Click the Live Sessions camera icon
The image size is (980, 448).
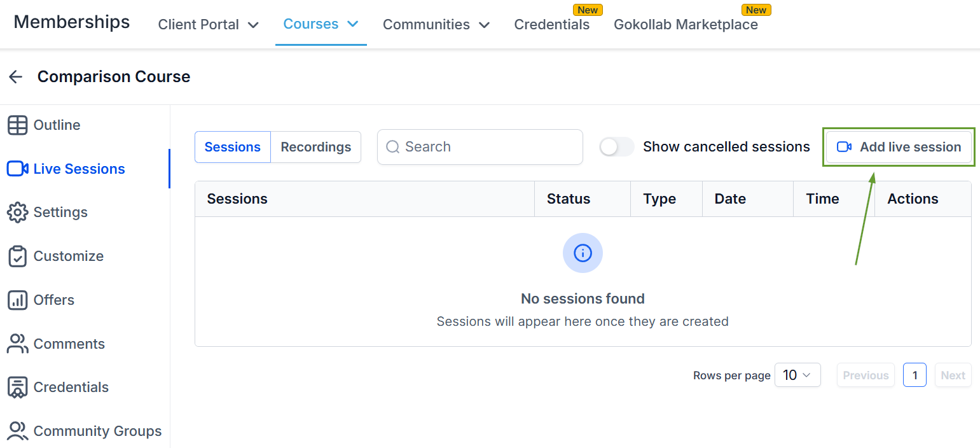click(17, 169)
